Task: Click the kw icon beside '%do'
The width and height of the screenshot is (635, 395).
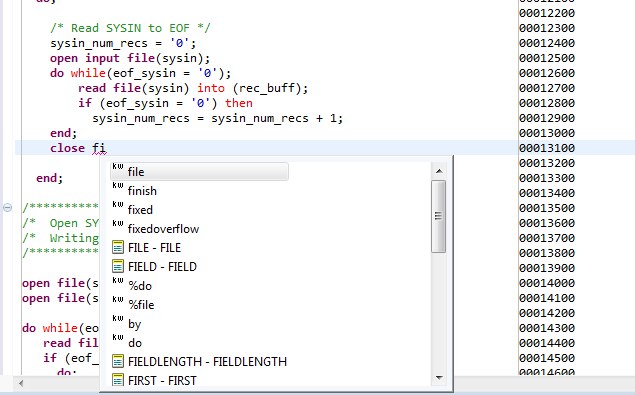Action: coord(118,280)
